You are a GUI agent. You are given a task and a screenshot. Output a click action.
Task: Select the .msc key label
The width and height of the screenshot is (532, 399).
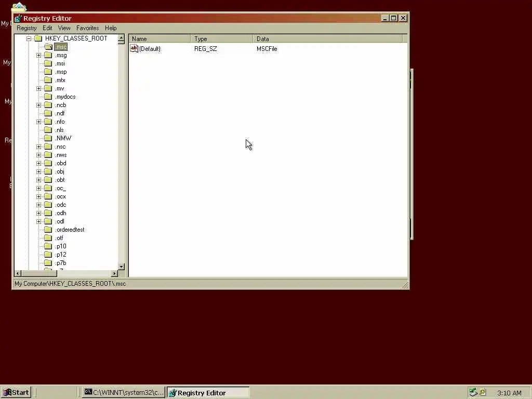point(61,47)
